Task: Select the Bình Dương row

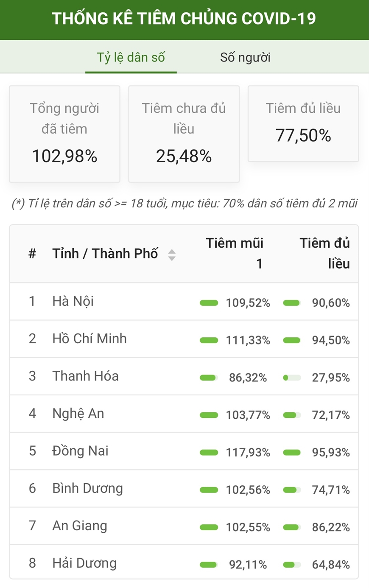Action: point(184,488)
